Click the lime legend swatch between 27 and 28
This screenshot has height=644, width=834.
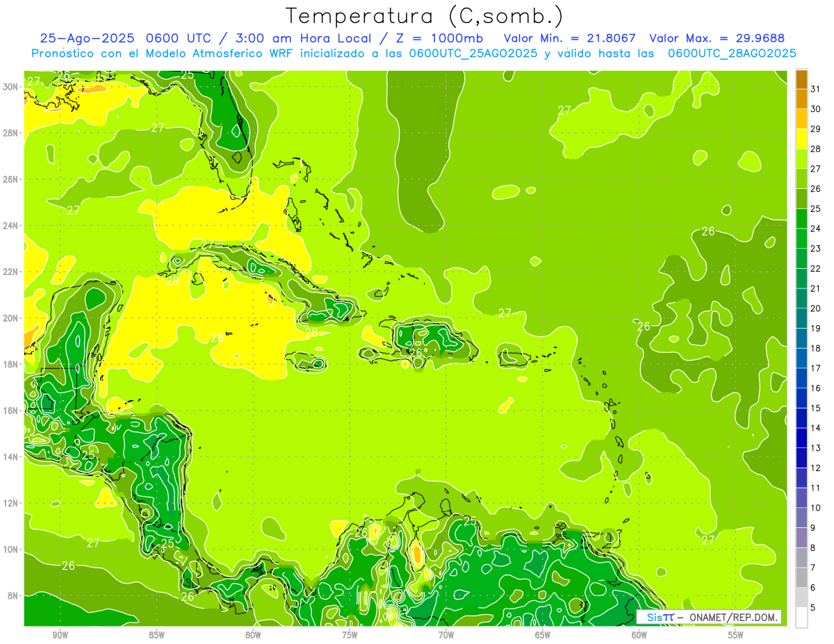801,158
